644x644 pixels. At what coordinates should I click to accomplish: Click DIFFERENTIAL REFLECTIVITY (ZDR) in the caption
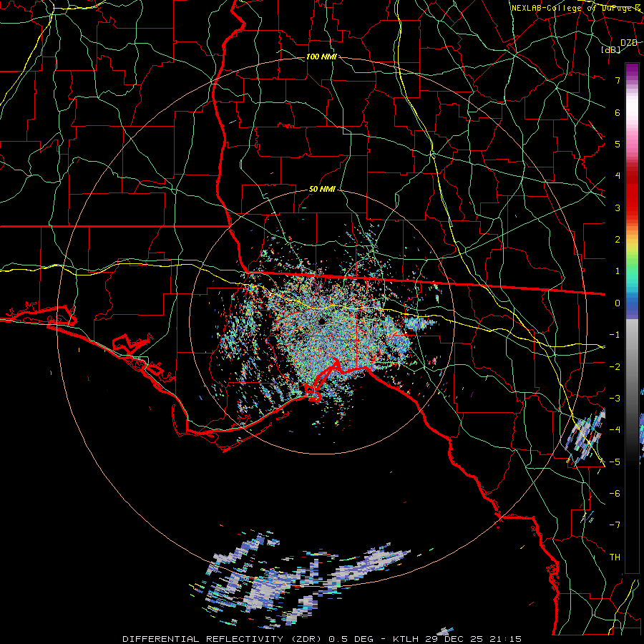pos(223,639)
